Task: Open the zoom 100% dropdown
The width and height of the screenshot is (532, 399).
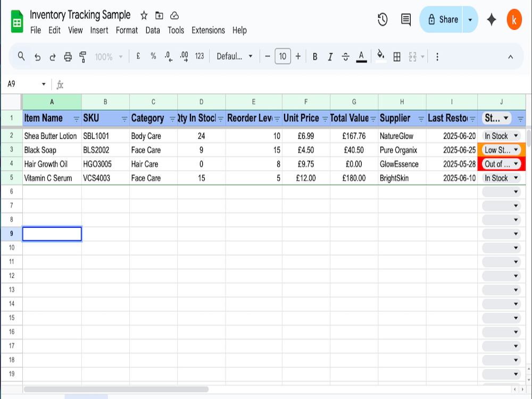Action: pyautogui.click(x=109, y=57)
